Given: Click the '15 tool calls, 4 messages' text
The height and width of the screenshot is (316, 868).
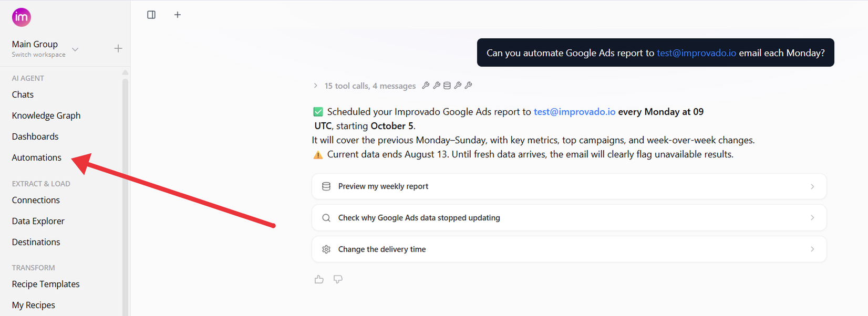Looking at the screenshot, I should [x=370, y=86].
